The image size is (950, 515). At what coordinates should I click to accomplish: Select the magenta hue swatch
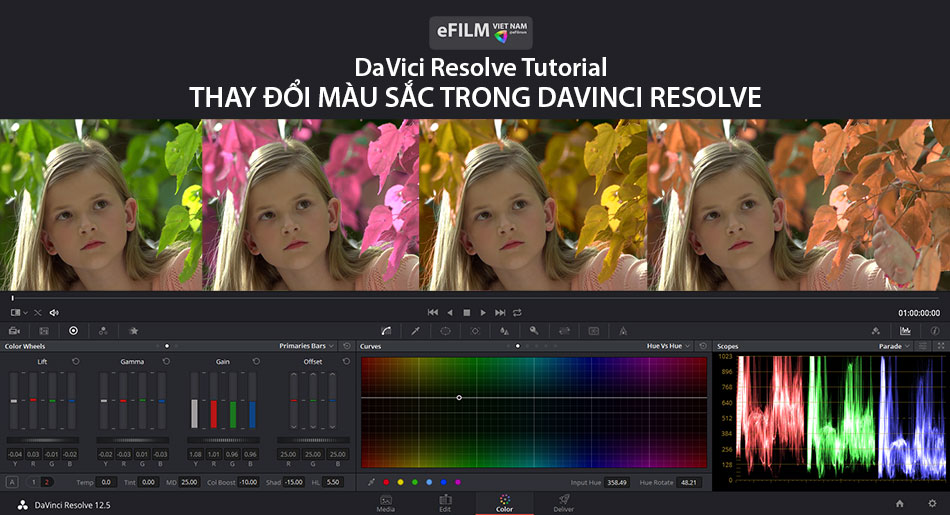458,482
